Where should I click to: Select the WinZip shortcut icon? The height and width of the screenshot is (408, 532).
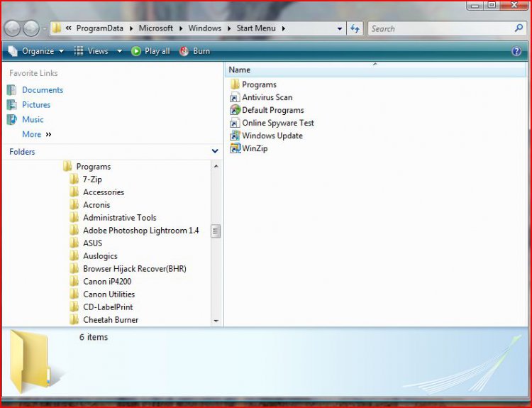point(235,148)
